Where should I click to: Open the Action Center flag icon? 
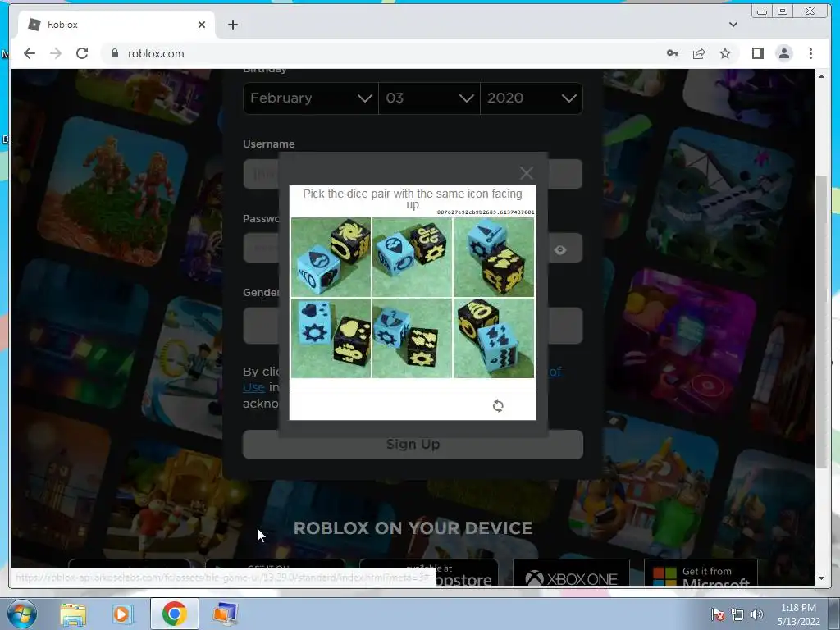[718, 614]
